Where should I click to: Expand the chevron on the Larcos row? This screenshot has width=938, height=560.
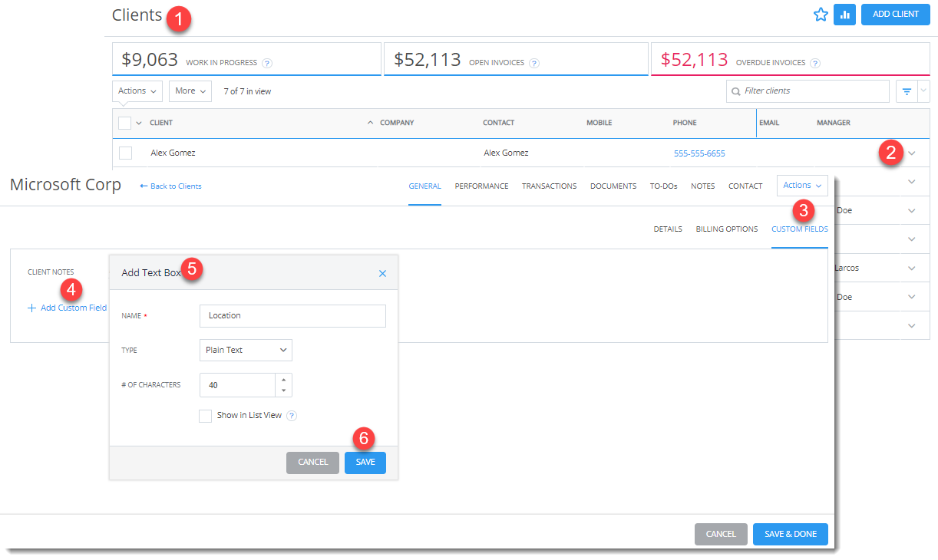coord(912,268)
